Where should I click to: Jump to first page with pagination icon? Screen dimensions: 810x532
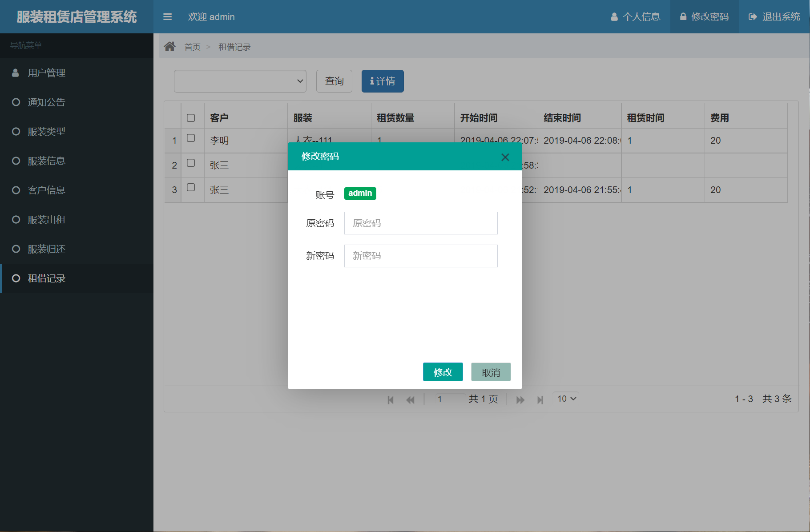click(x=391, y=399)
